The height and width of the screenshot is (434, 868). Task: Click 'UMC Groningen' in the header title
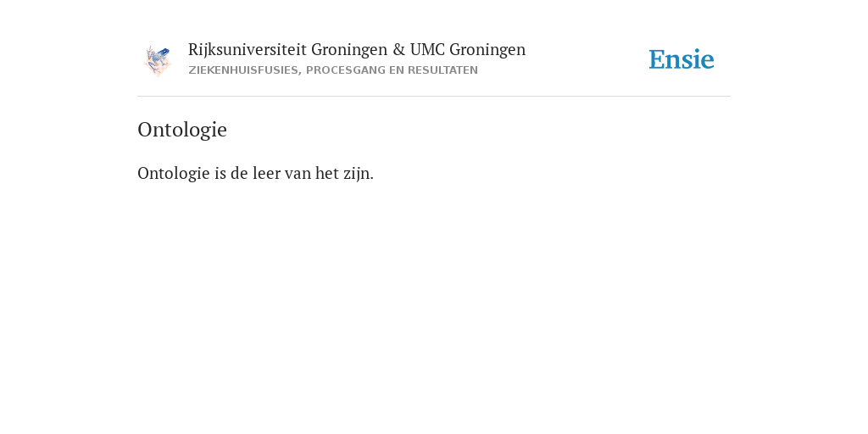[468, 50]
